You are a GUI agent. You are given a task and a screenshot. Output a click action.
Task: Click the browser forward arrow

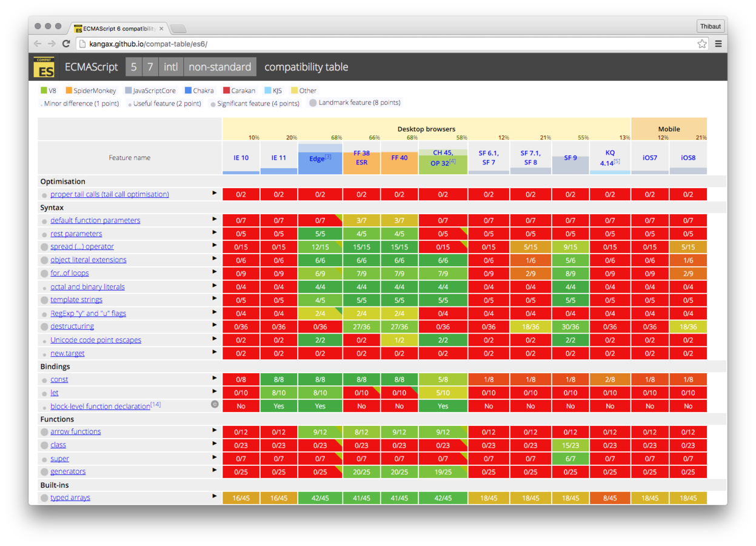coord(52,44)
